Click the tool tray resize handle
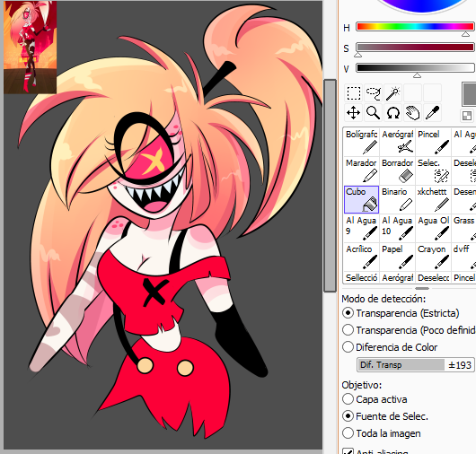 pos(422,288)
